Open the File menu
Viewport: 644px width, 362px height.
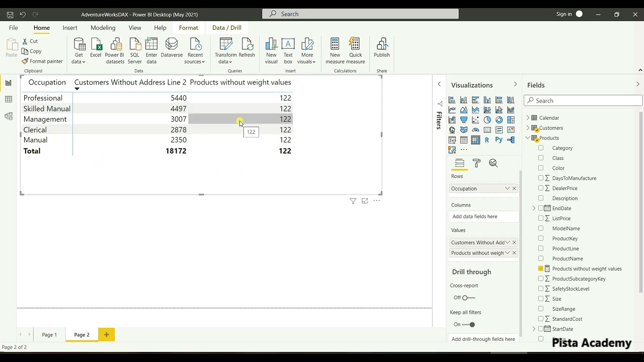point(14,28)
